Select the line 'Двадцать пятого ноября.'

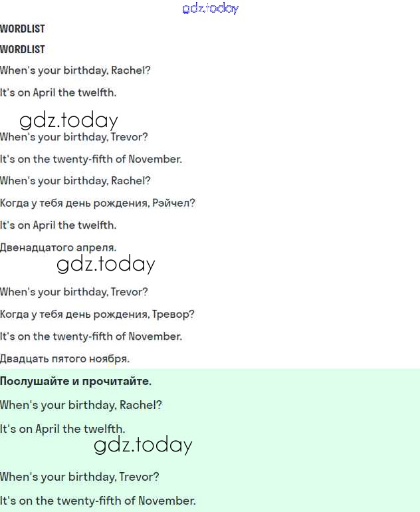pos(64,358)
